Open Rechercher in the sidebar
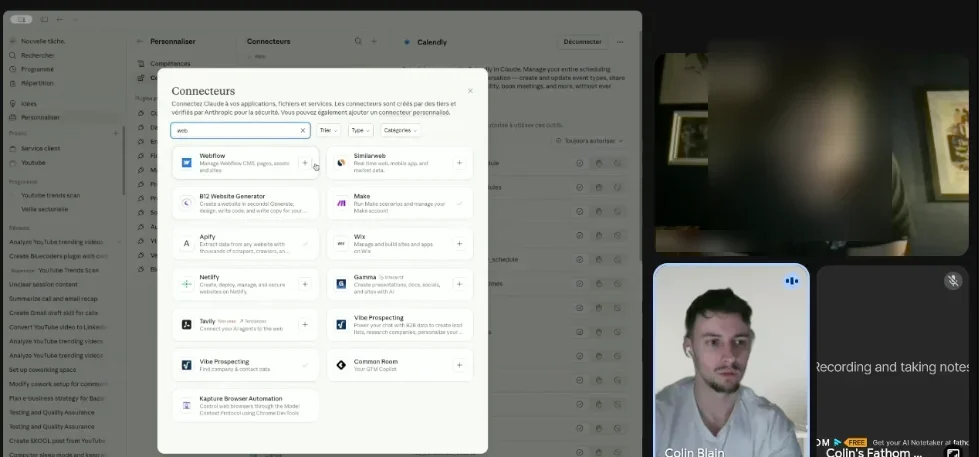The width and height of the screenshot is (979, 457). (x=37, y=56)
